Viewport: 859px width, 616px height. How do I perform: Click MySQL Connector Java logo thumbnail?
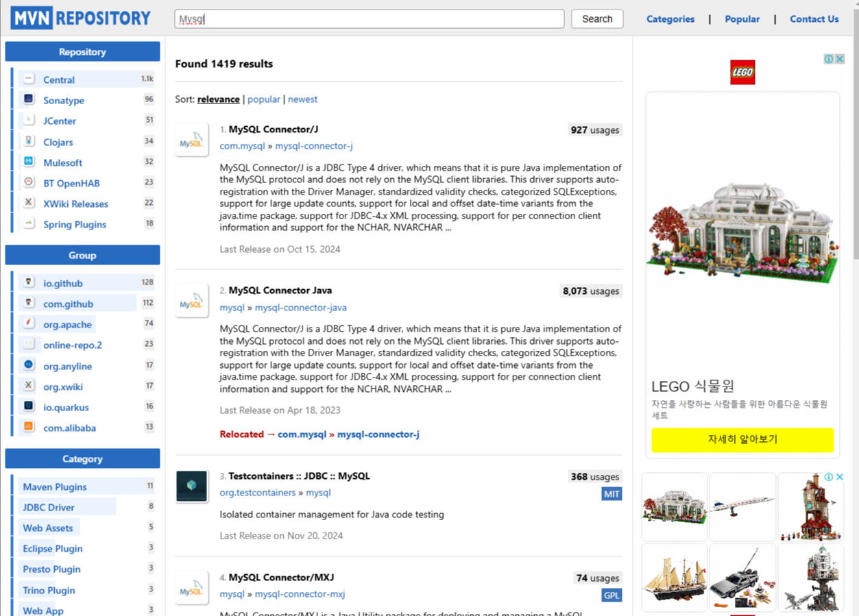click(x=192, y=301)
